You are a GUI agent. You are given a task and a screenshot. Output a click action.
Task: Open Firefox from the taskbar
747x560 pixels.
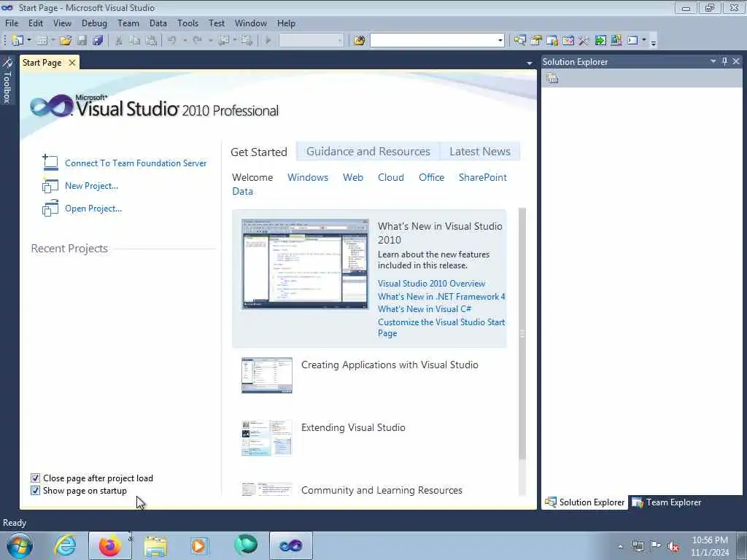tap(110, 545)
